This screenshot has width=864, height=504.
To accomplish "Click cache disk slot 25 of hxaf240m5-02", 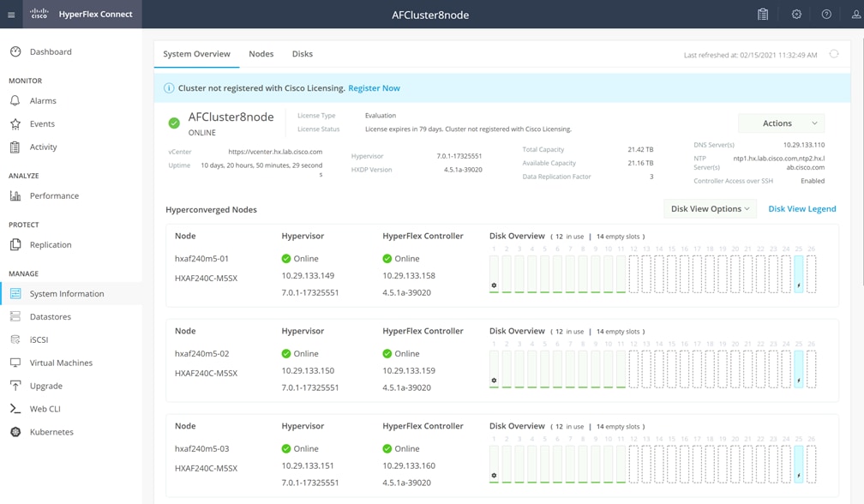I will click(799, 369).
